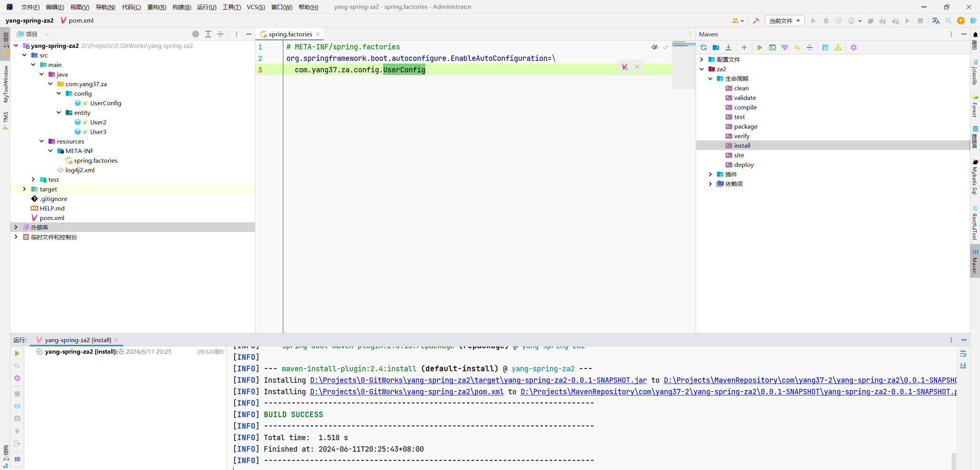The width and height of the screenshot is (980, 470).
Task: Collapse the entity package
Action: pyautogui.click(x=59, y=113)
